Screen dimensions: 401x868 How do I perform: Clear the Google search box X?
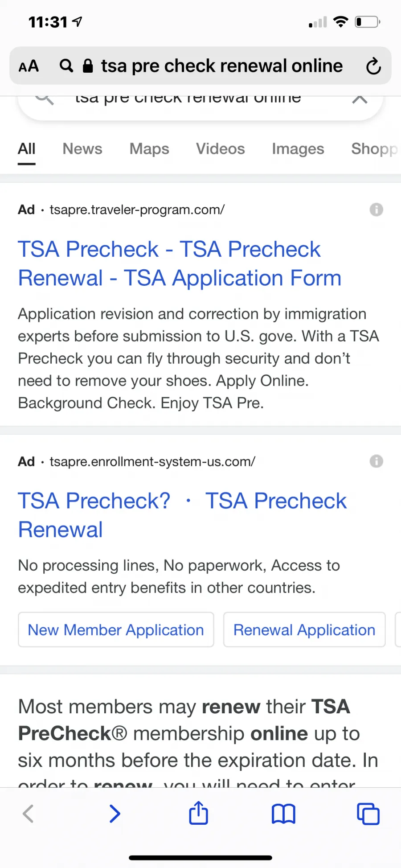(x=360, y=99)
